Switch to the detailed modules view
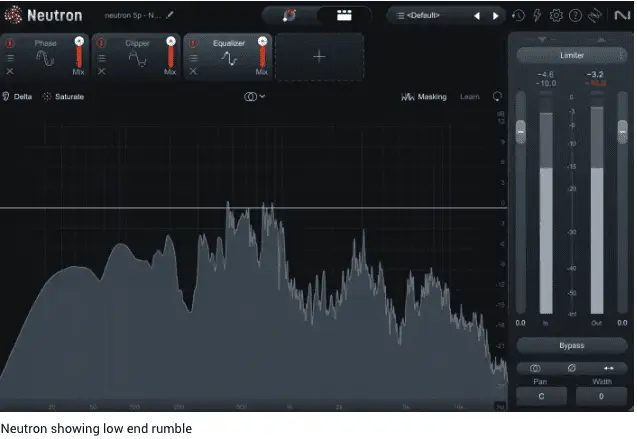The height and width of the screenshot is (439, 637). point(344,15)
